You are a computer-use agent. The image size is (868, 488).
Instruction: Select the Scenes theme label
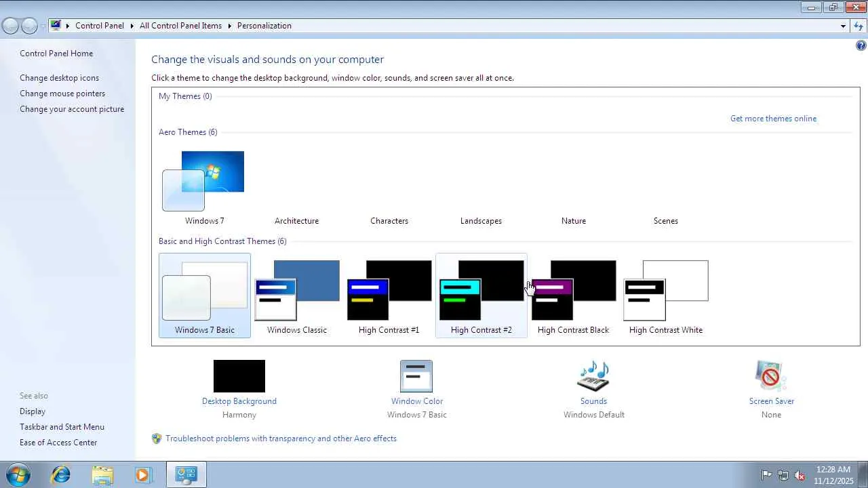666,221
